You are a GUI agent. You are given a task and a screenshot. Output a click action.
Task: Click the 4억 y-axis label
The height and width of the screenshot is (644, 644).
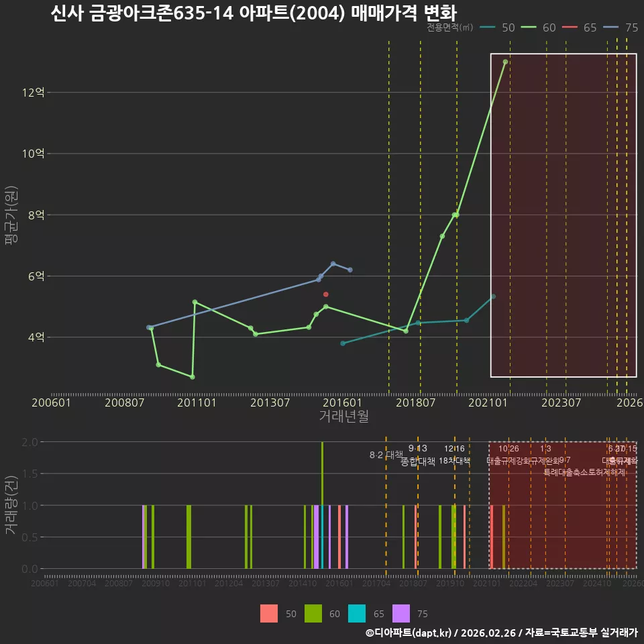[x=36, y=337]
